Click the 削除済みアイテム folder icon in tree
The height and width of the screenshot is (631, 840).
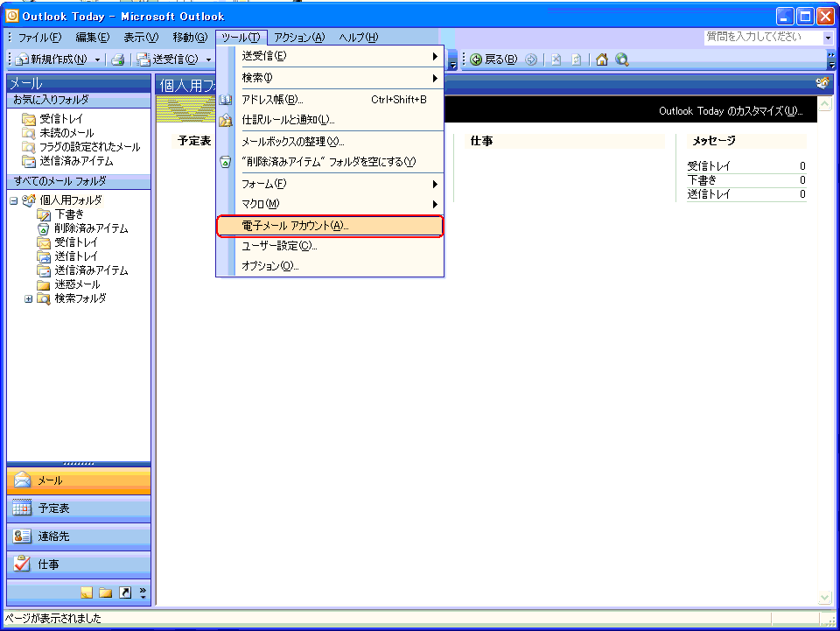(44, 228)
